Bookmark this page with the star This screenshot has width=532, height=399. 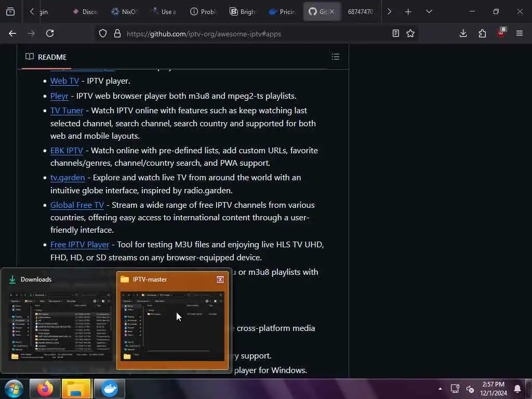pyautogui.click(x=410, y=33)
